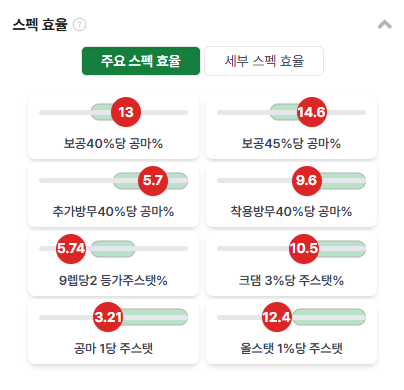Collapse the 스펙 효율 section with the chevron
The width and height of the screenshot is (404, 390).
(385, 24)
